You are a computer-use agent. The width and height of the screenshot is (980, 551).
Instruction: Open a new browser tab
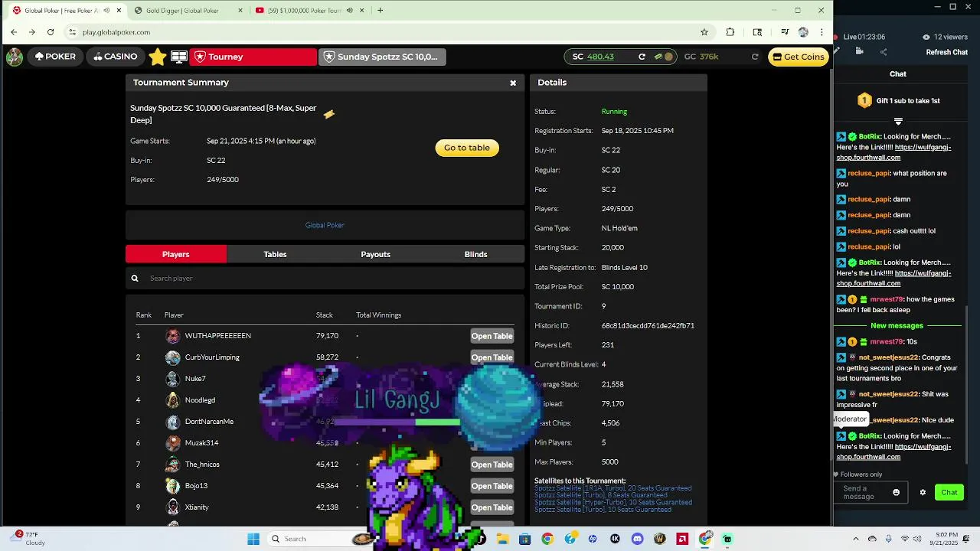coord(380,11)
